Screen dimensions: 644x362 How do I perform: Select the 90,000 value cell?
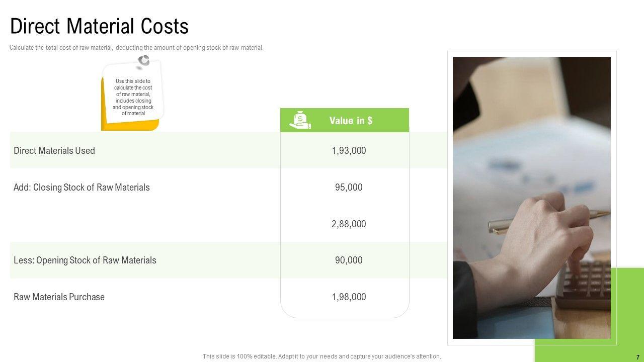click(x=349, y=260)
